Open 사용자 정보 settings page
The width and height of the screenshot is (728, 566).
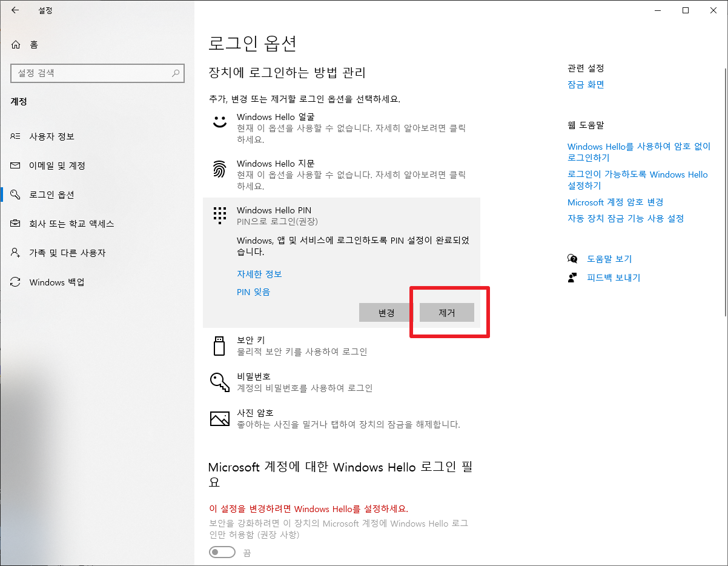click(97, 136)
